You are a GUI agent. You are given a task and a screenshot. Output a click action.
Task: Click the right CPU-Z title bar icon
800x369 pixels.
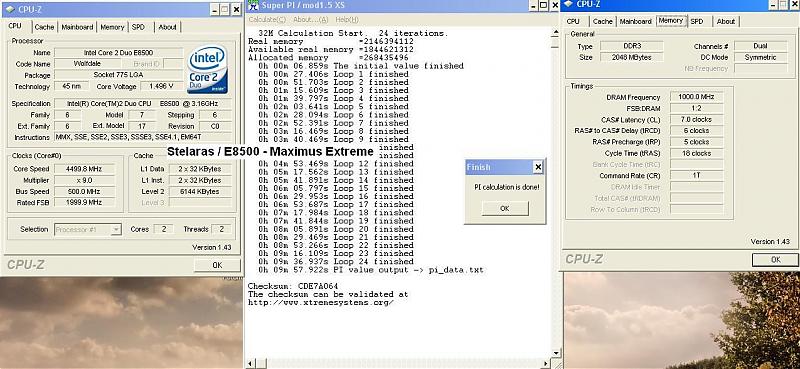pos(568,5)
